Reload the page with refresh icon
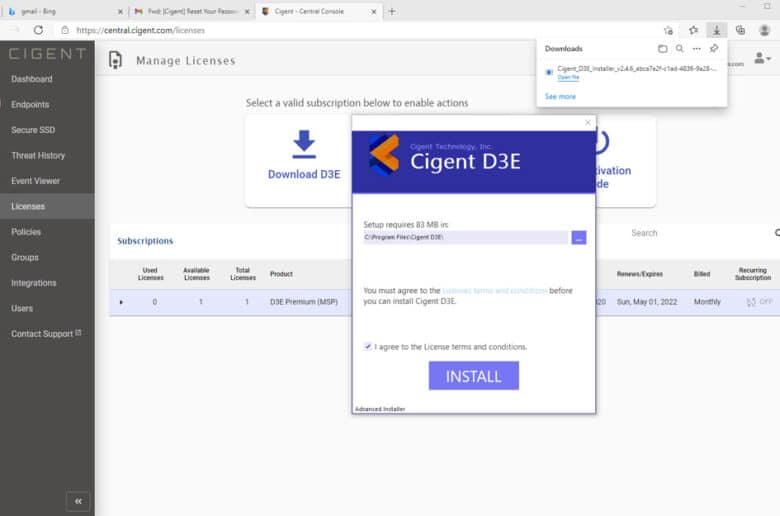Viewport: 780px width, 516px height. click(x=38, y=30)
